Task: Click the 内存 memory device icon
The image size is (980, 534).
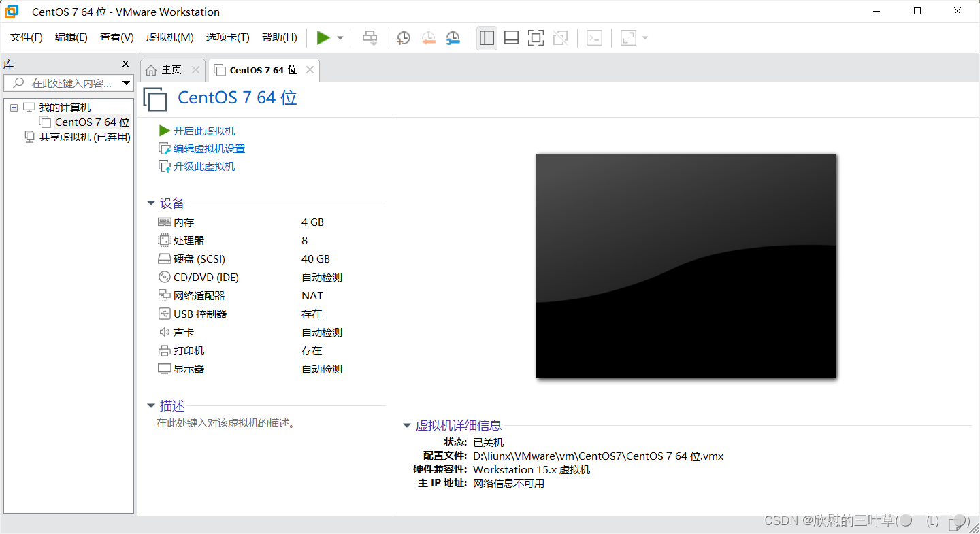Action: pyautogui.click(x=164, y=222)
